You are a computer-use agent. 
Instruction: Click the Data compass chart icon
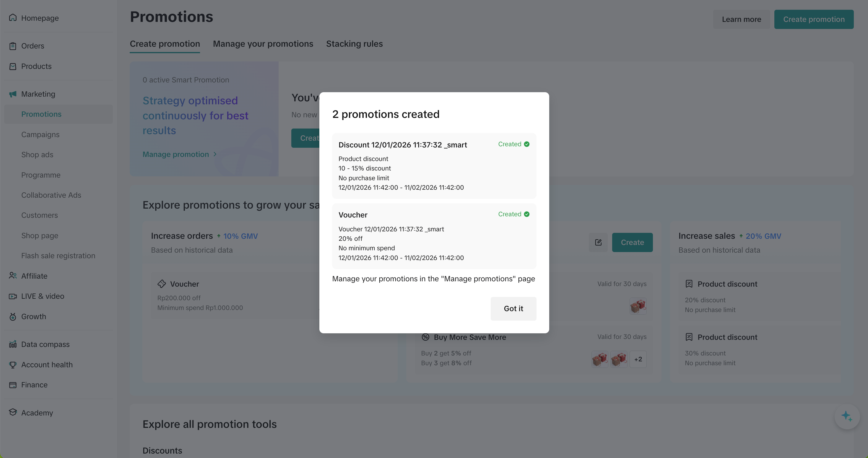(x=13, y=344)
